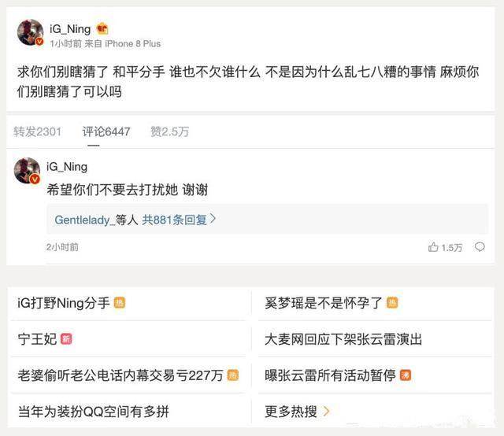This screenshot has width=504, height=436.
Task: Click the orange 热 badge beside iG打野Ning分手
Action: click(x=120, y=303)
